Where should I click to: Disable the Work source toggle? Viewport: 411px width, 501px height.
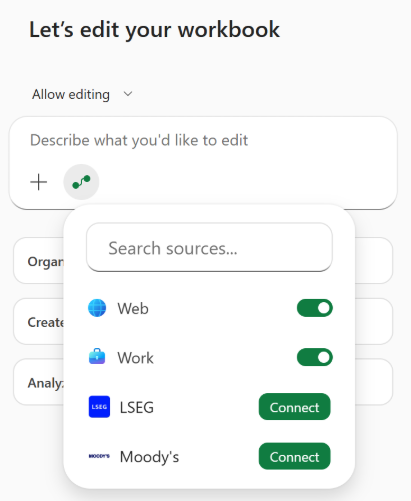(315, 357)
